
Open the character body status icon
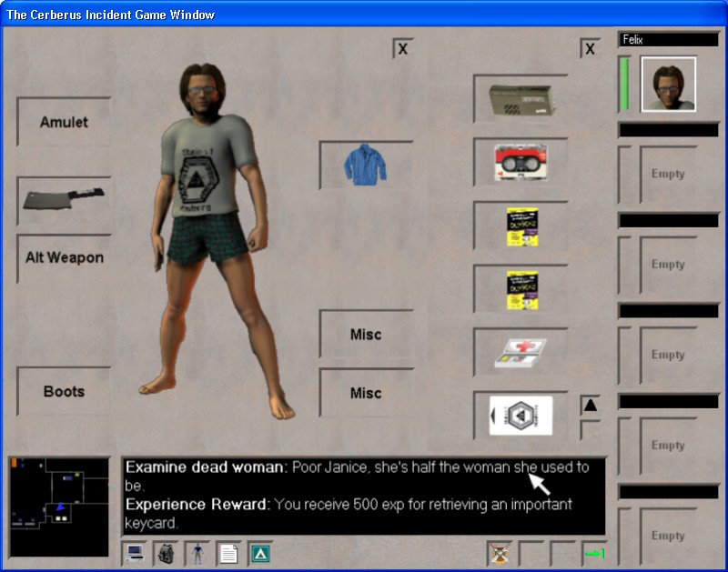197,553
